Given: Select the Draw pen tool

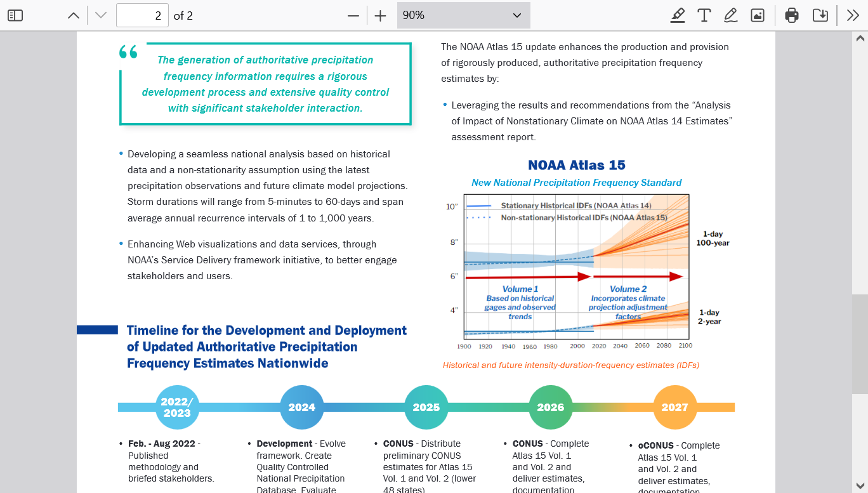Looking at the screenshot, I should pyautogui.click(x=730, y=15).
